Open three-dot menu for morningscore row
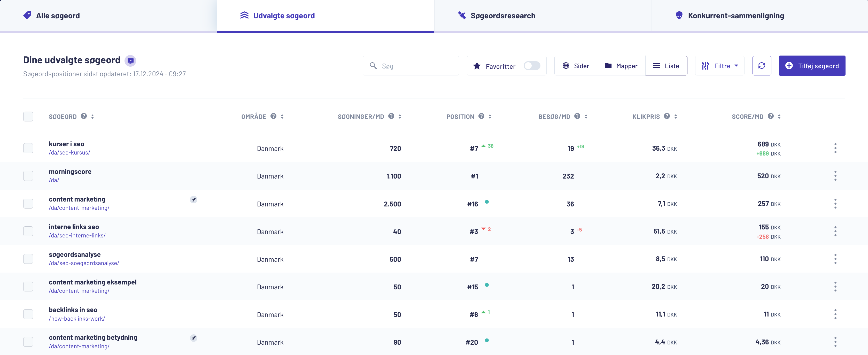868x355 pixels. pyautogui.click(x=835, y=176)
